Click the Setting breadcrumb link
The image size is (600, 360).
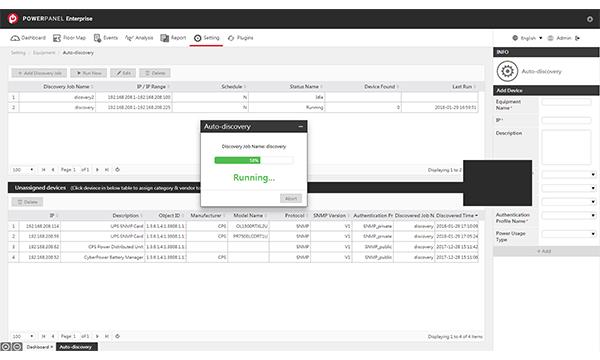(x=18, y=53)
